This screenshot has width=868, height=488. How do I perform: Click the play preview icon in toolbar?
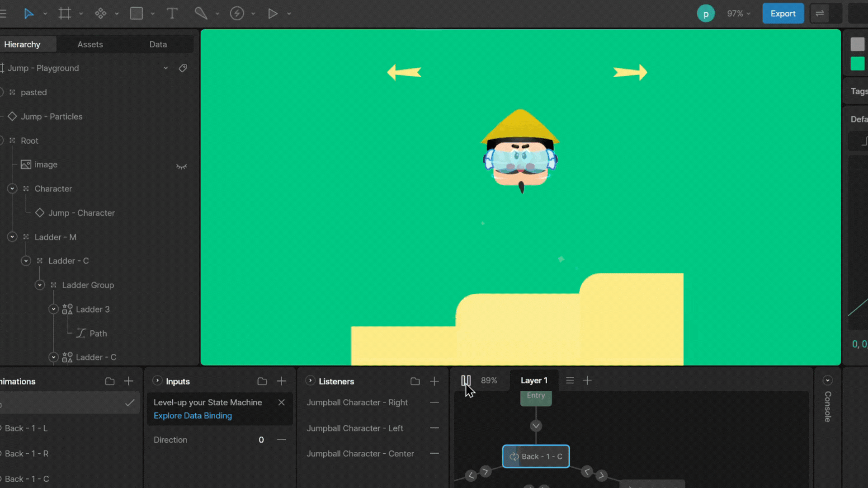click(273, 14)
